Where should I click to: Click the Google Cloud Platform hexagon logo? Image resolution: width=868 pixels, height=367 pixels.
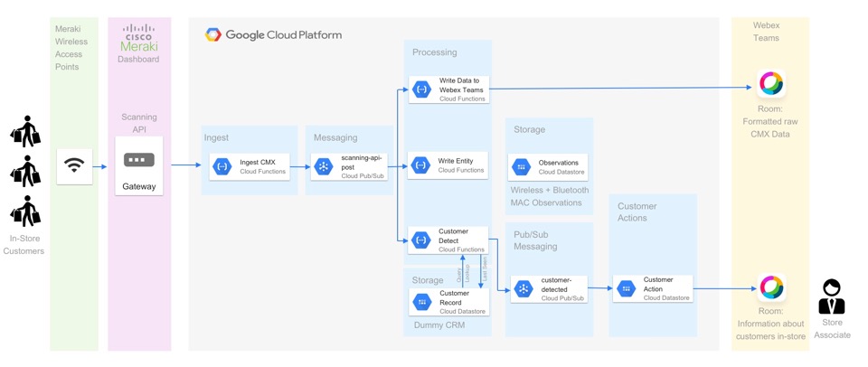coord(213,34)
